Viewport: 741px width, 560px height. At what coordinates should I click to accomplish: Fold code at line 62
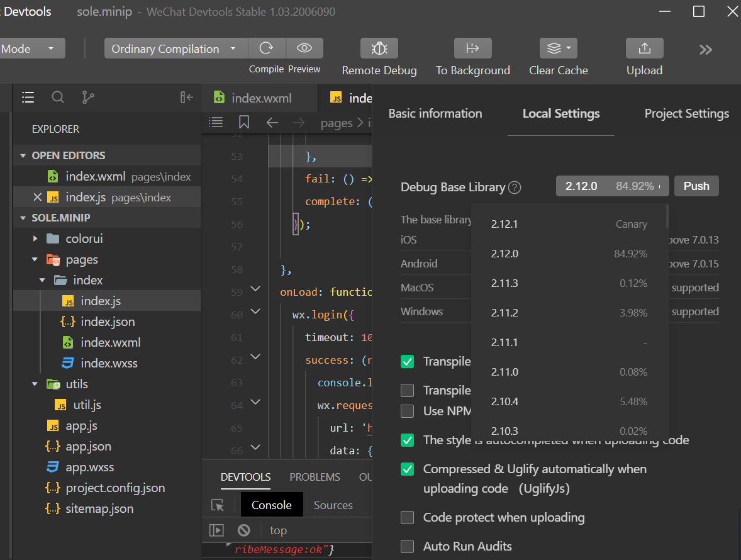(255, 356)
